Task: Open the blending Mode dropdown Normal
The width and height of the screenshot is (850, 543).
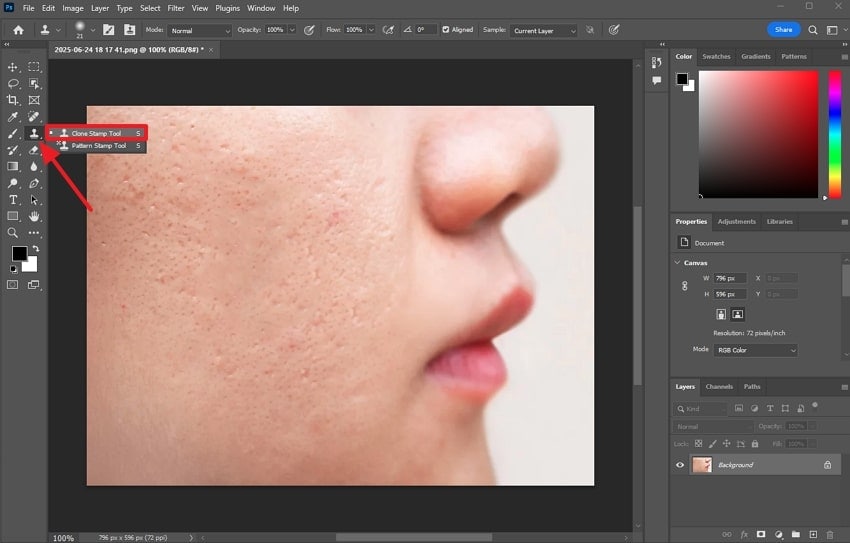Action: point(199,31)
